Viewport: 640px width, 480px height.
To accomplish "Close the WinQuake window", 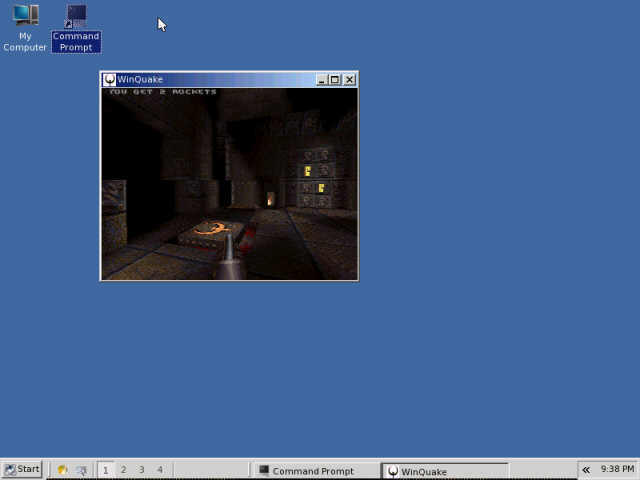I will point(349,79).
